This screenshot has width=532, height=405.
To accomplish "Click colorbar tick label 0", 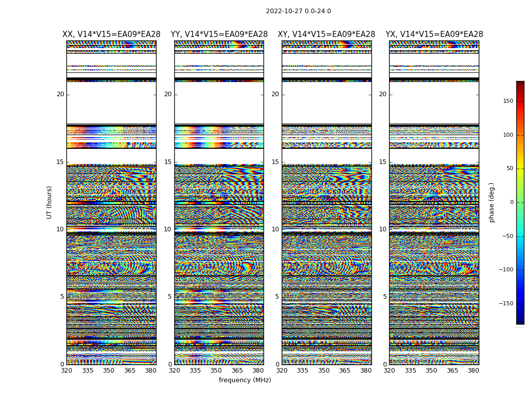I will [x=512, y=202].
